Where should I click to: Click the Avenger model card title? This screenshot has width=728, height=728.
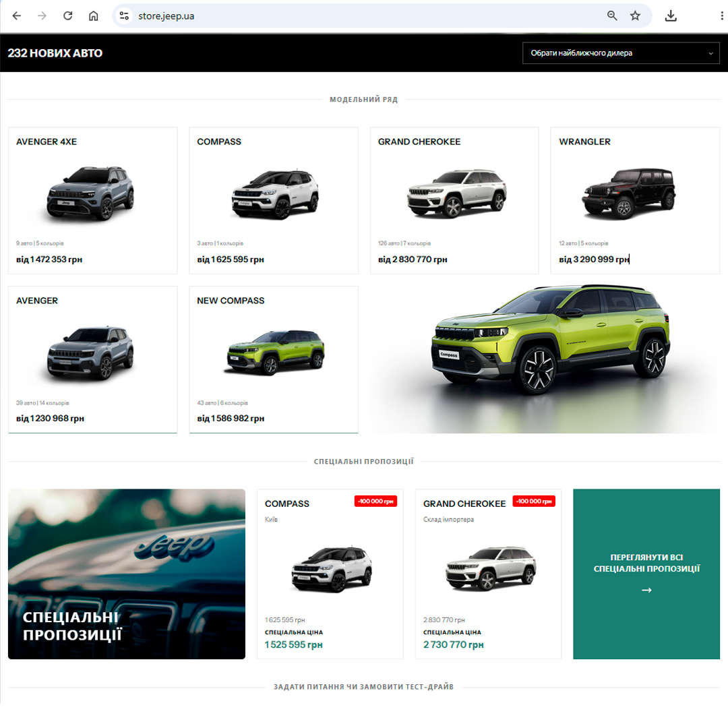pyautogui.click(x=37, y=301)
